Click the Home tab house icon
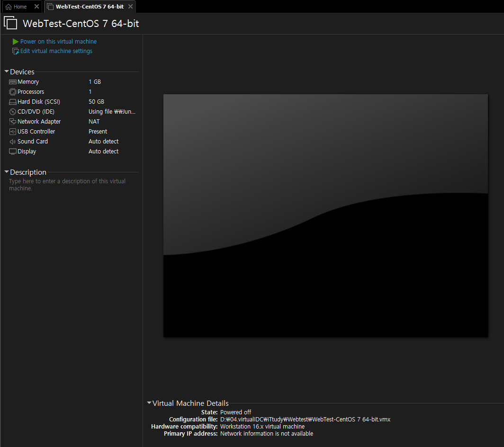This screenshot has height=447, width=504. (x=9, y=7)
